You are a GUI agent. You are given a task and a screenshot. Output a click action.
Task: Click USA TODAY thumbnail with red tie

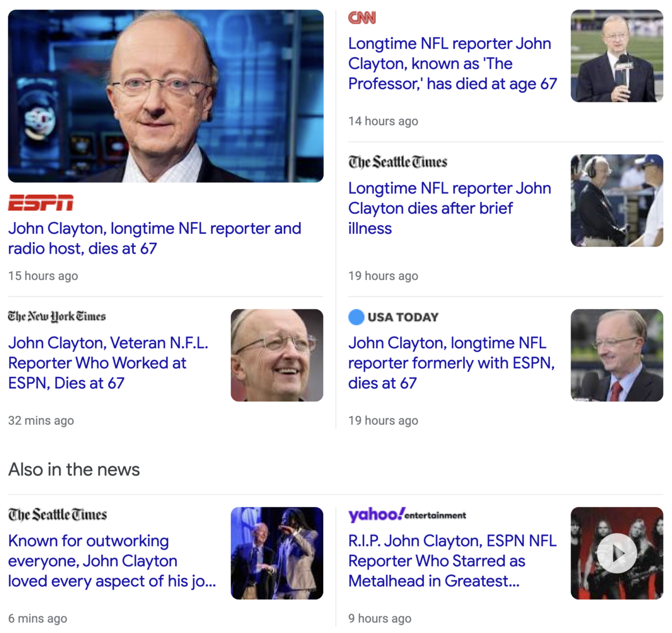(617, 355)
